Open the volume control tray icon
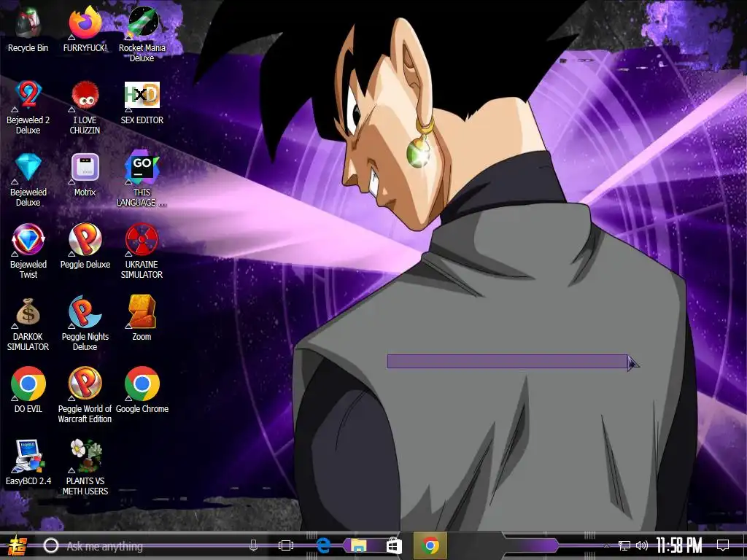The width and height of the screenshot is (747, 560). pyautogui.click(x=642, y=545)
